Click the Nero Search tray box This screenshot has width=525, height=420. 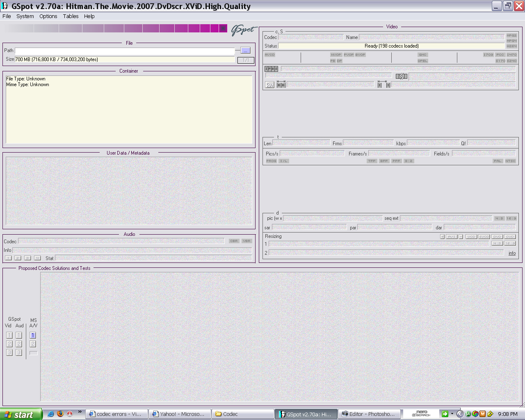point(421,414)
